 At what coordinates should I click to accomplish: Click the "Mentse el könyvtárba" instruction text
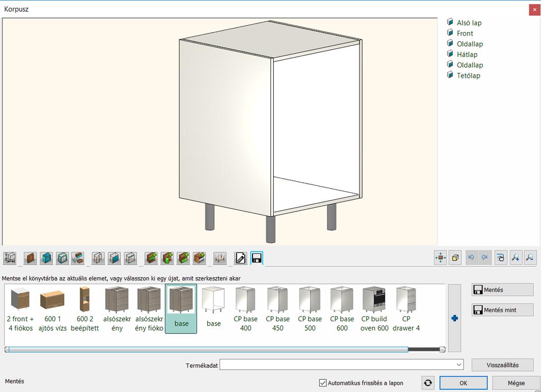click(121, 278)
